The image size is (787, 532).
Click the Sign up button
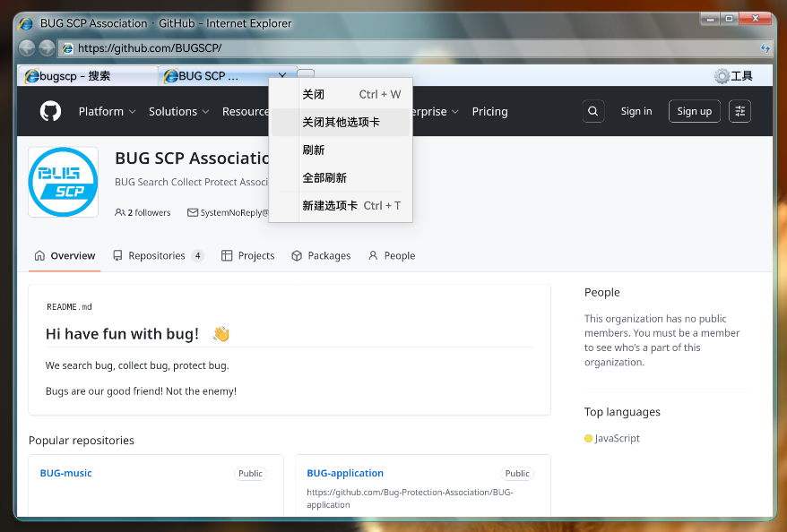click(695, 111)
